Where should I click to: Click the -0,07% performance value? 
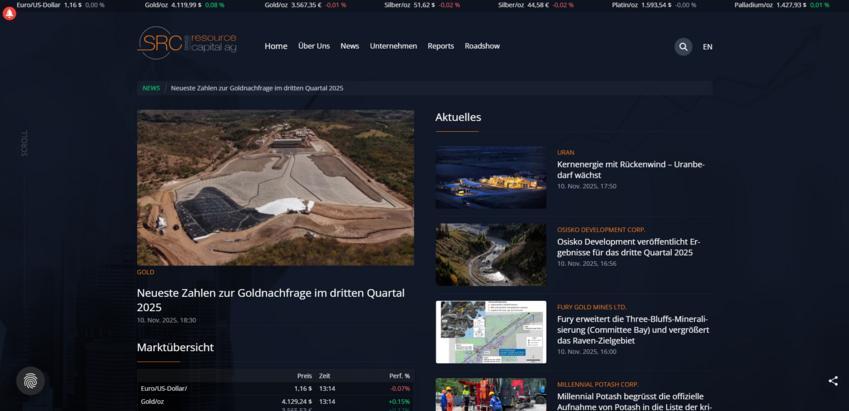[400, 389]
